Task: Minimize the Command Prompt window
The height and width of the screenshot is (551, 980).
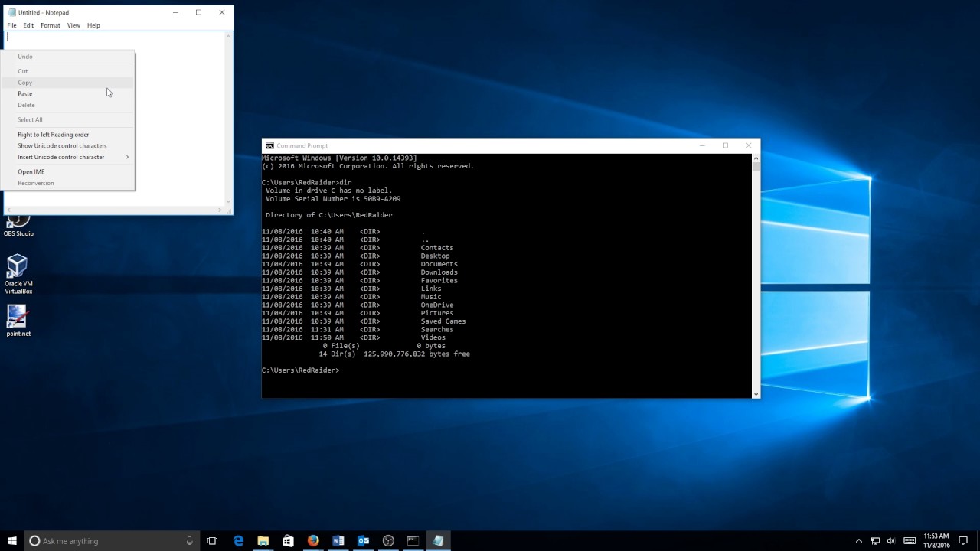Action: 702,145
